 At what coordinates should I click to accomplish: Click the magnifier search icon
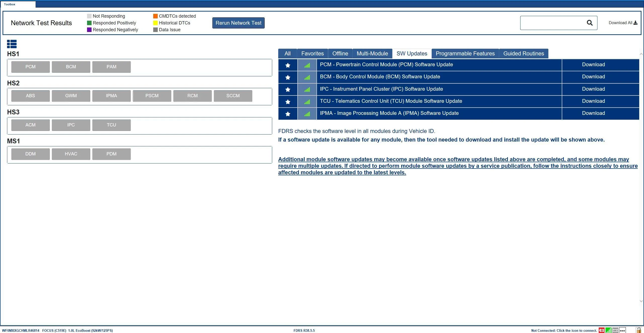pos(590,23)
